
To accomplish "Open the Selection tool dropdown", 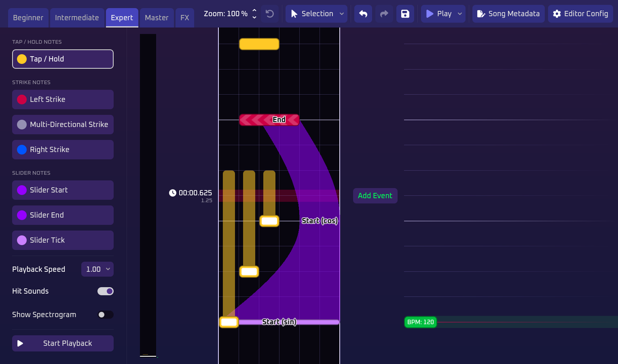I will point(317,14).
